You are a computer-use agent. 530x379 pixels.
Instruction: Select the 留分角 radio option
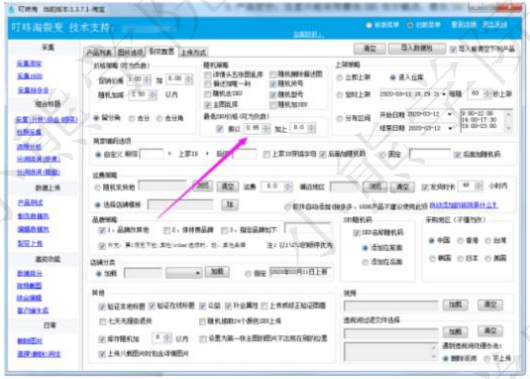click(x=96, y=118)
